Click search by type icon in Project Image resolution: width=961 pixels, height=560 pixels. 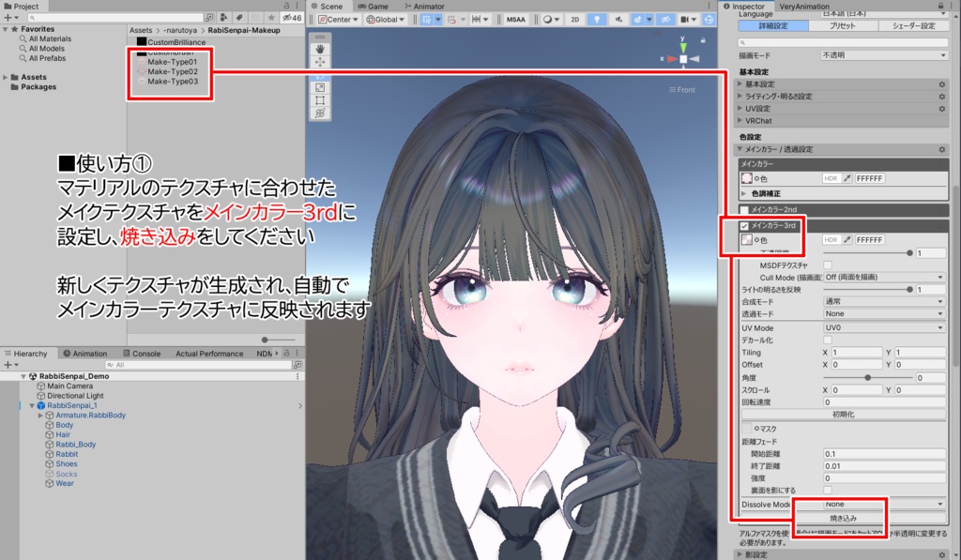223,18
